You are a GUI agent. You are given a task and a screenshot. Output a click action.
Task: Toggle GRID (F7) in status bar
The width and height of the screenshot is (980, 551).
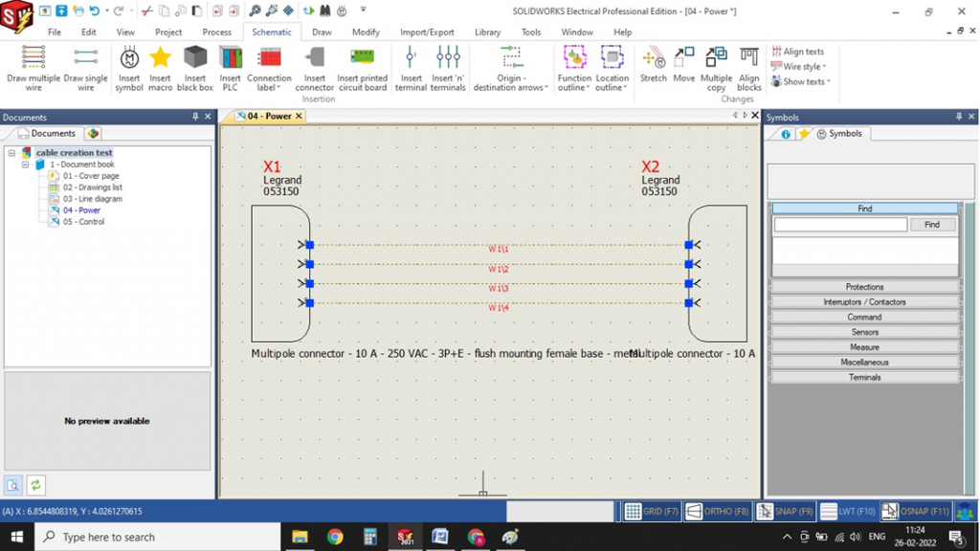click(652, 512)
